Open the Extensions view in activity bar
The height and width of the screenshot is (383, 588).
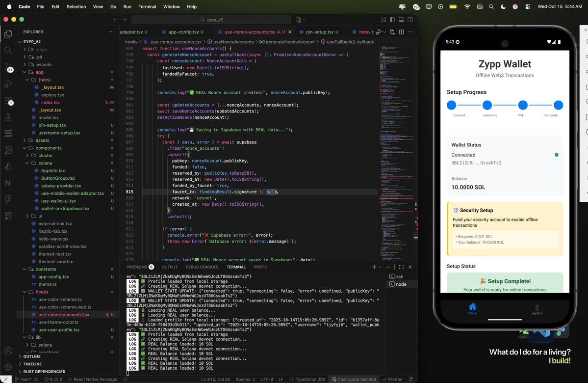click(8, 101)
